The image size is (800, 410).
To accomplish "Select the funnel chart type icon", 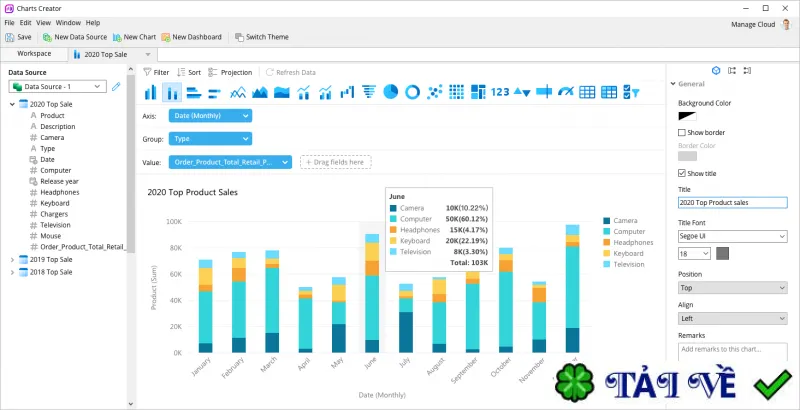I will coord(369,92).
